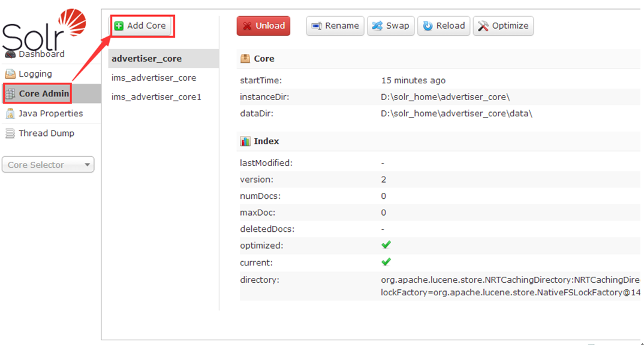Image resolution: width=644 pixels, height=345 pixels.
Task: Click the Optimize tools icon
Action: click(x=483, y=26)
